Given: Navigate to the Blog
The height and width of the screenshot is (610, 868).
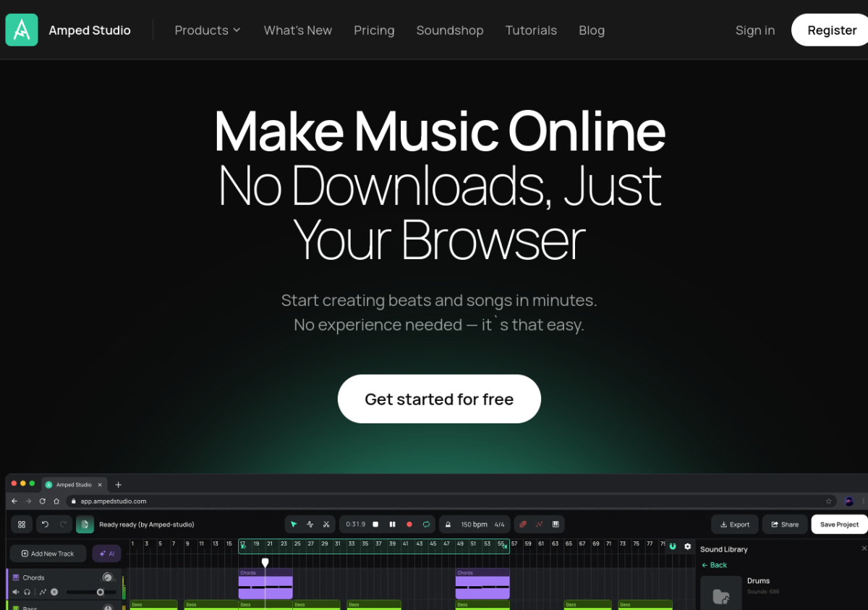Looking at the screenshot, I should pos(592,30).
